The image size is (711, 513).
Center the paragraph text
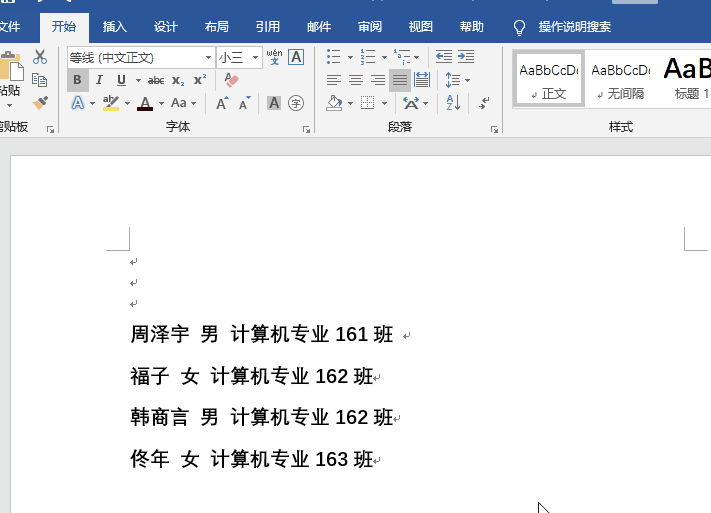pos(356,80)
